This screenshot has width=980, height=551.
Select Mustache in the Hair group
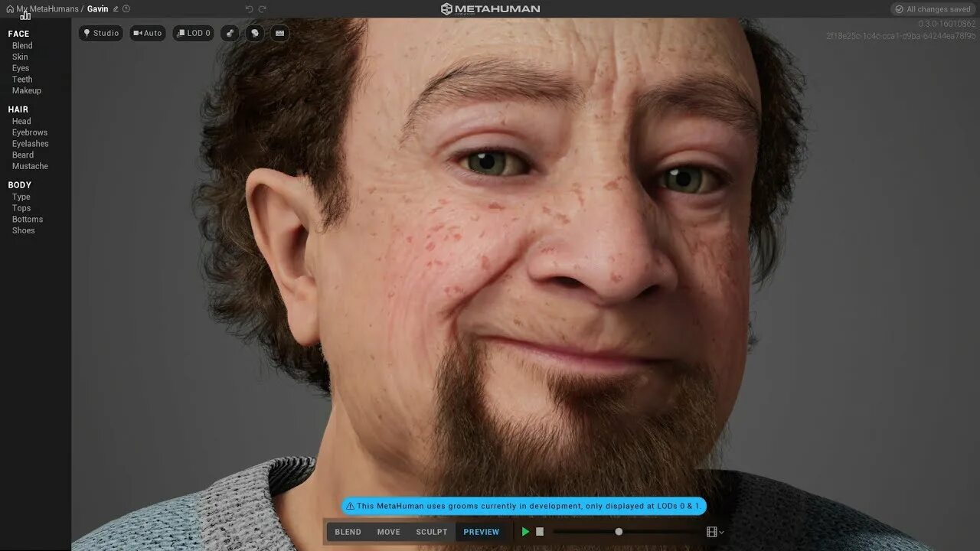30,166
